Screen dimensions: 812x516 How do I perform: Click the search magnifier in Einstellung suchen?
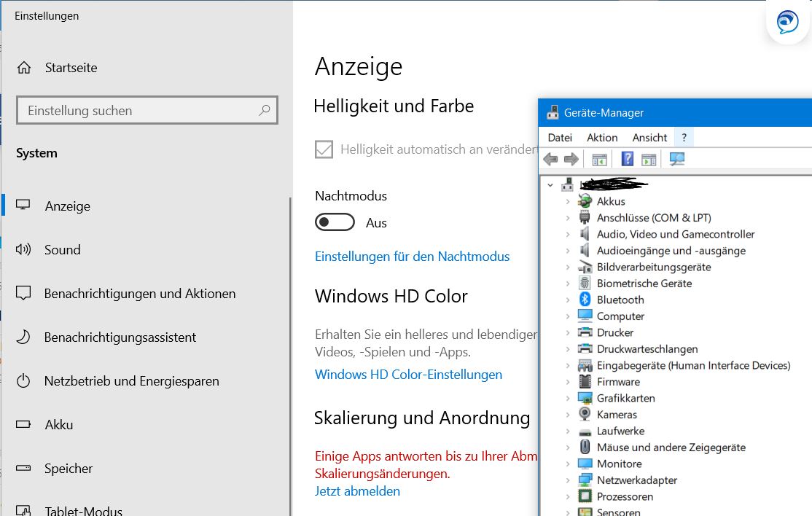[264, 110]
